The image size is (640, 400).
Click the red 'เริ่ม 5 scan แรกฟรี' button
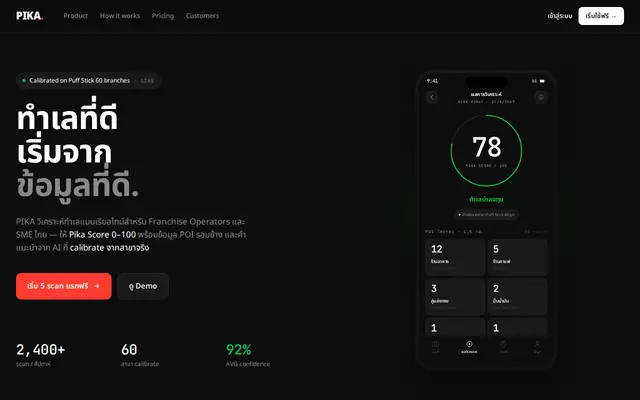[64, 286]
